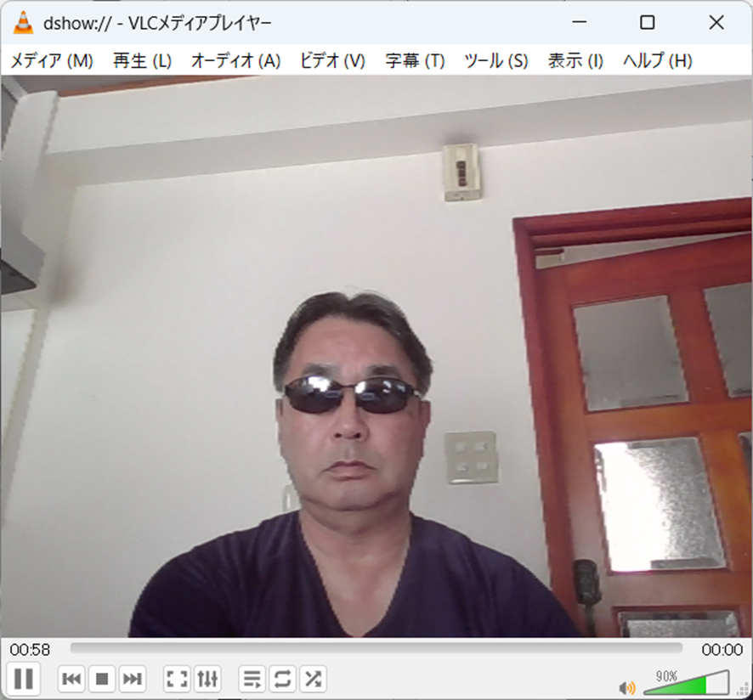Open the ヘルプ (H) menu
The image size is (753, 700).
tap(658, 60)
